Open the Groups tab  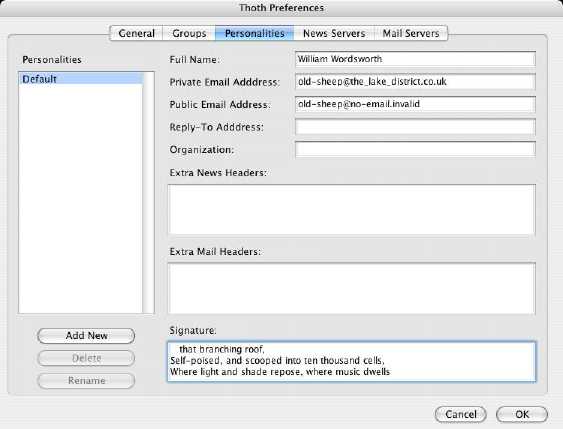[x=189, y=33]
